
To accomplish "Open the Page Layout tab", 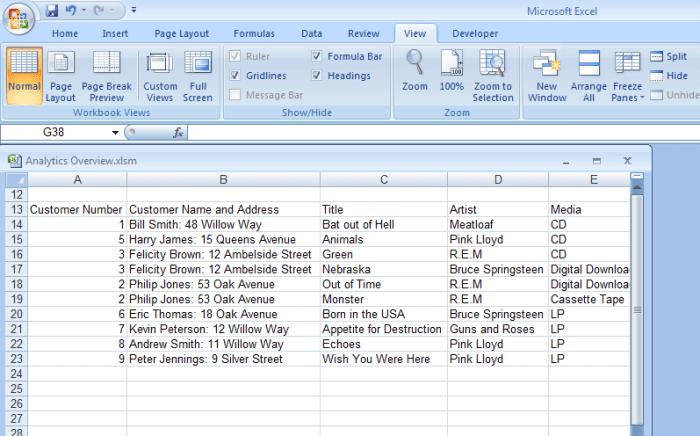I will click(181, 33).
